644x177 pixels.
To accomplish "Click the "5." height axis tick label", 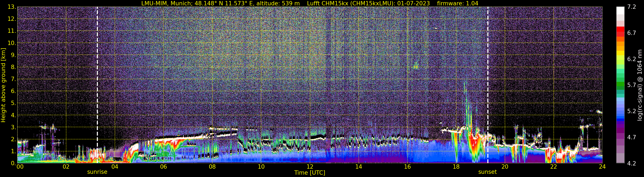I will (x=13, y=103).
